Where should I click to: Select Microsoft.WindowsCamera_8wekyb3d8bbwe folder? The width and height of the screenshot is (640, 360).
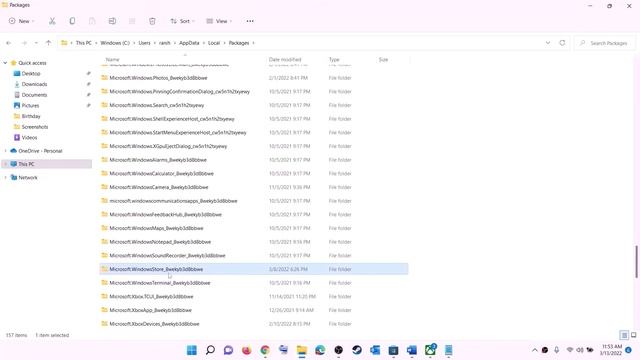253,187
